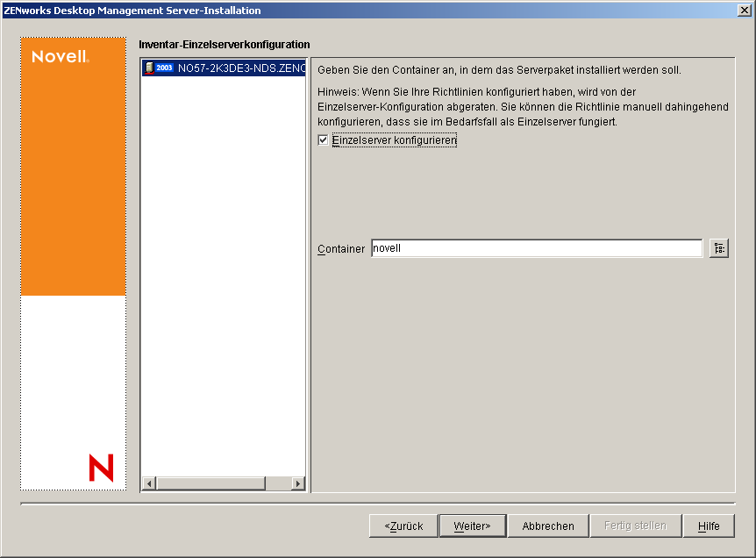Click into the Container text field
This screenshot has width=756, height=558.
pos(537,248)
